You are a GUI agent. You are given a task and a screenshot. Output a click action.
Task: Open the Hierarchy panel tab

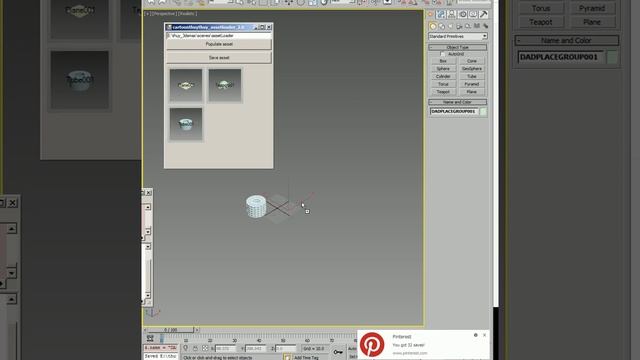point(451,14)
